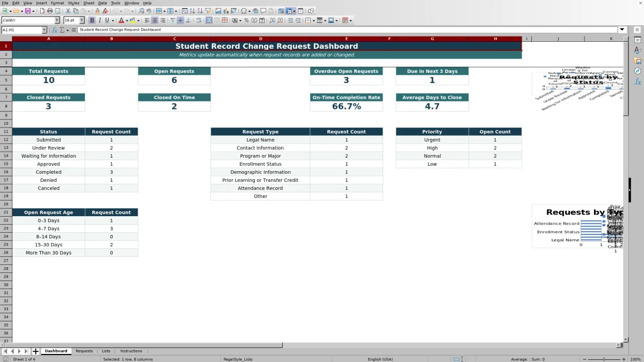Click the Format as Percent icon
The width and height of the screenshot is (644, 362).
pos(246,20)
